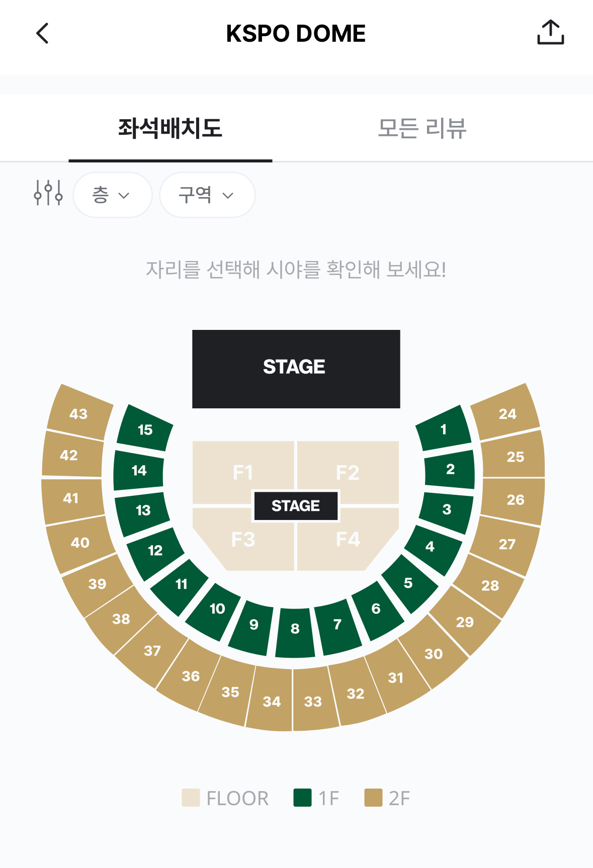Select floor section F2
593x868 pixels.
click(x=348, y=473)
